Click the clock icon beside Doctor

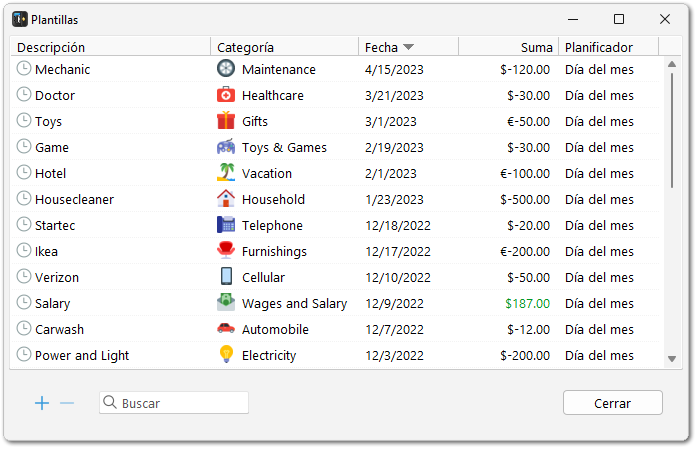[24, 94]
